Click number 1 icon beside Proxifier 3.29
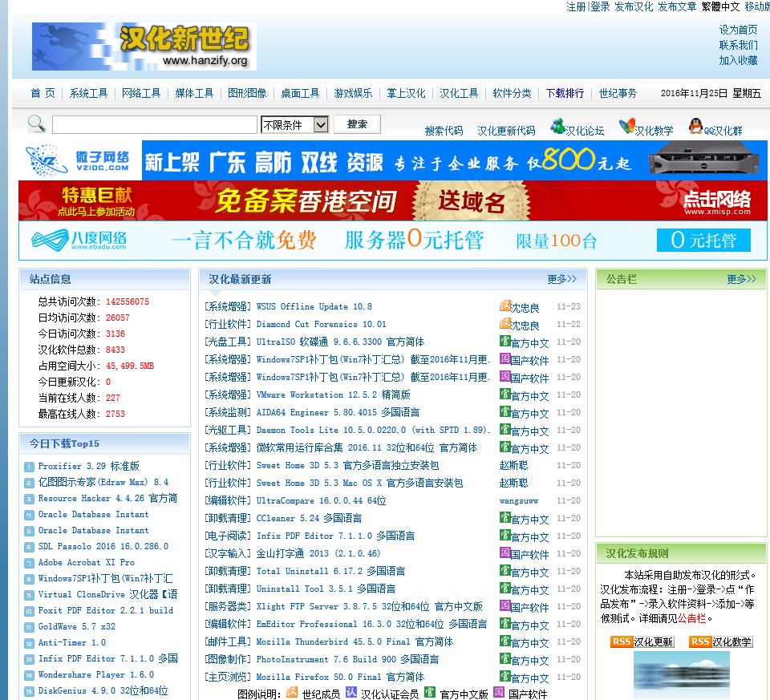 (x=29, y=467)
